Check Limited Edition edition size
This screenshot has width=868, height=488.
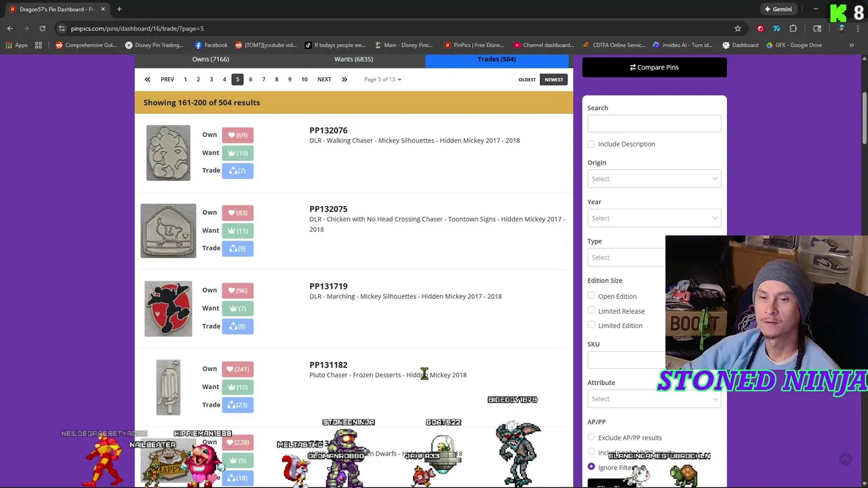pyautogui.click(x=591, y=325)
